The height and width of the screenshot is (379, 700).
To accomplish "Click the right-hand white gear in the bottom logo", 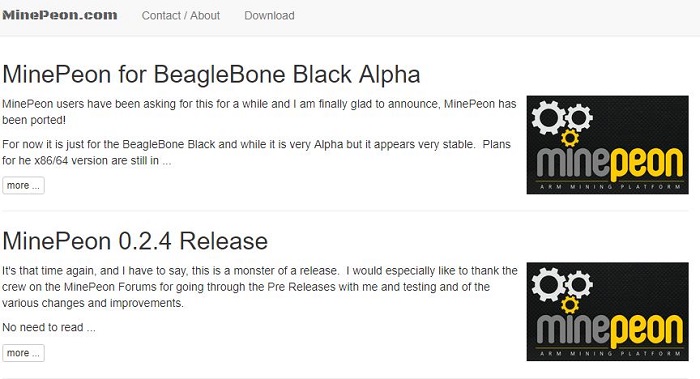I will [579, 284].
